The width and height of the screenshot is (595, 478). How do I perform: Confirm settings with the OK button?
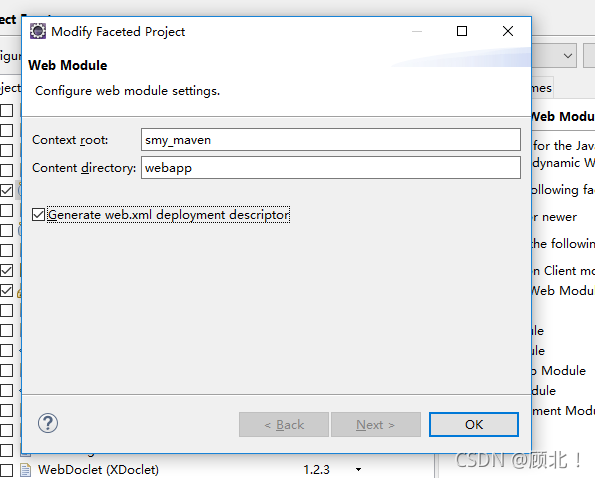474,425
